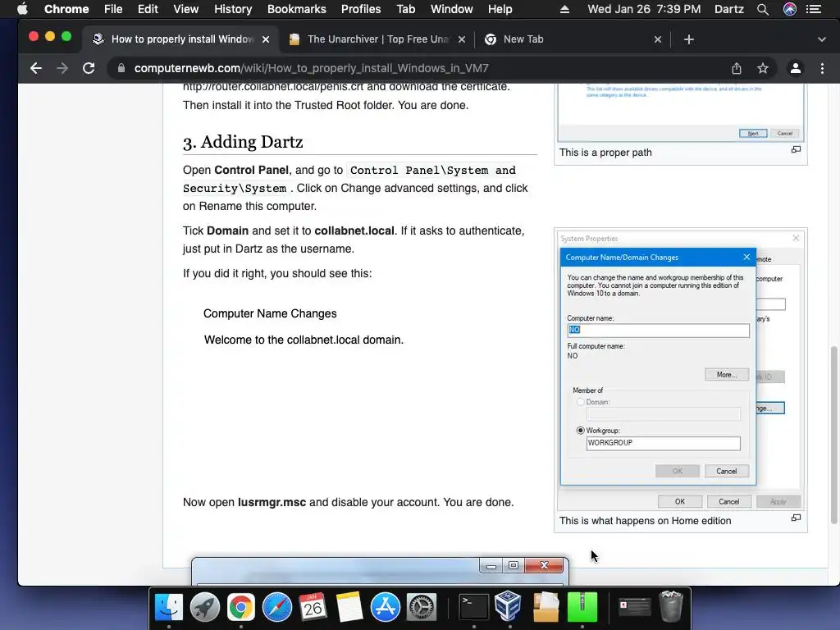Click the lock icon in address bar
Screen dimensions: 840x630
click(x=121, y=68)
